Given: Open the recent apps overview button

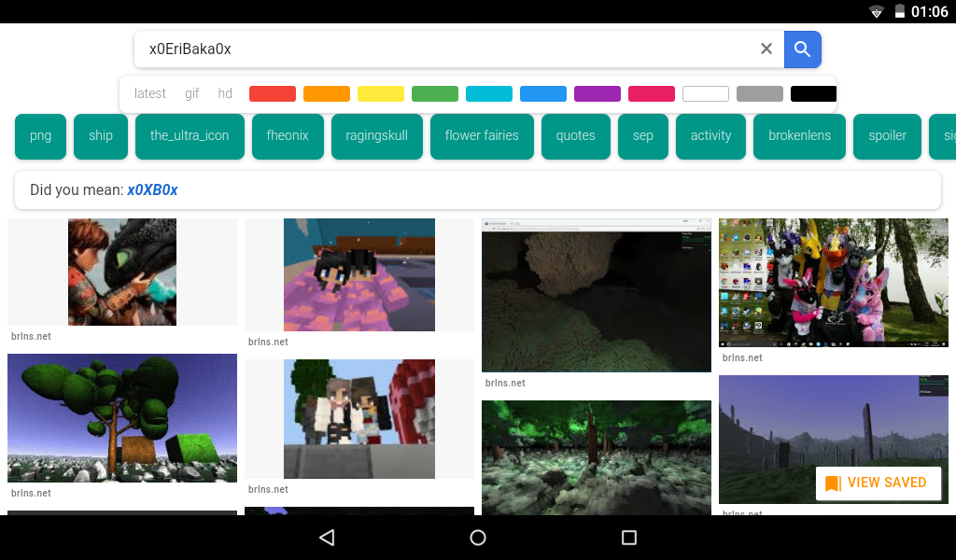Looking at the screenshot, I should [628, 538].
